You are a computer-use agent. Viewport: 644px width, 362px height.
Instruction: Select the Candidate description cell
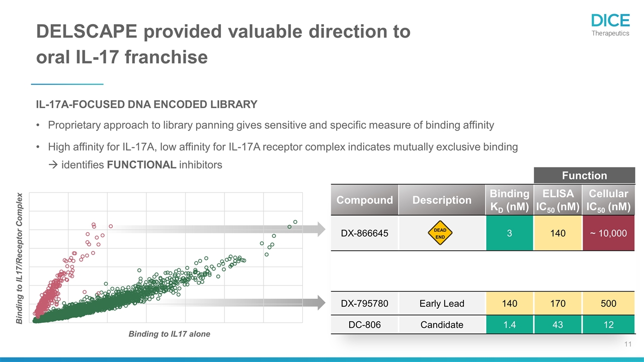tap(442, 325)
